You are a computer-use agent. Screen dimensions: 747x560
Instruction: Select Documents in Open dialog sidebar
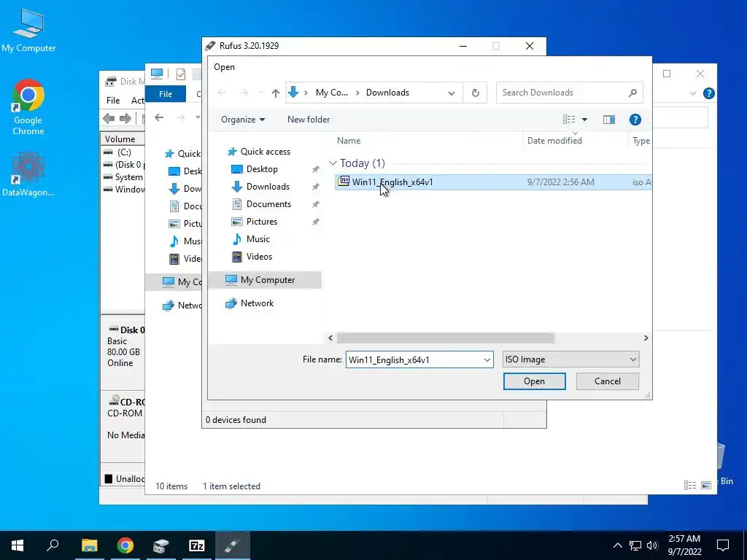(268, 204)
